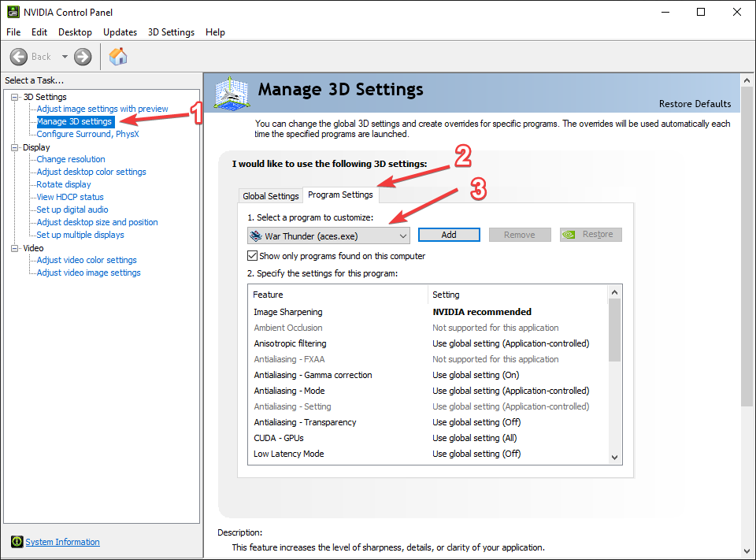Collapse the 3D Settings tree node
Image resolution: width=756 pixels, height=560 pixels.
point(15,97)
